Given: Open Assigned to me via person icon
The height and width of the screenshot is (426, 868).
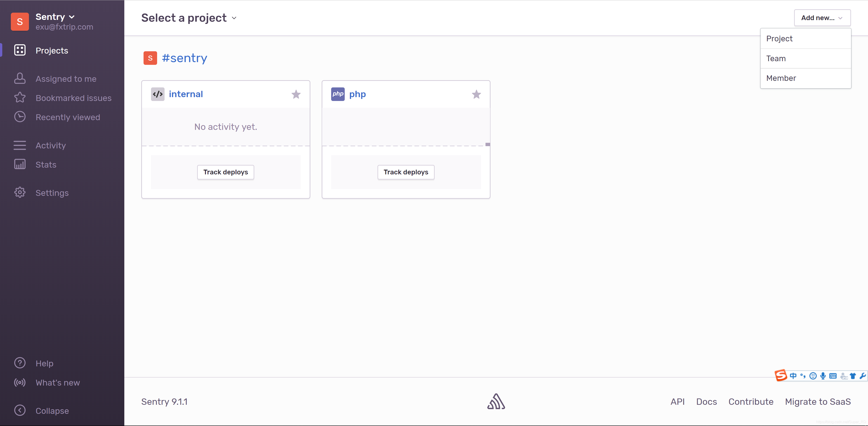Looking at the screenshot, I should tap(20, 78).
